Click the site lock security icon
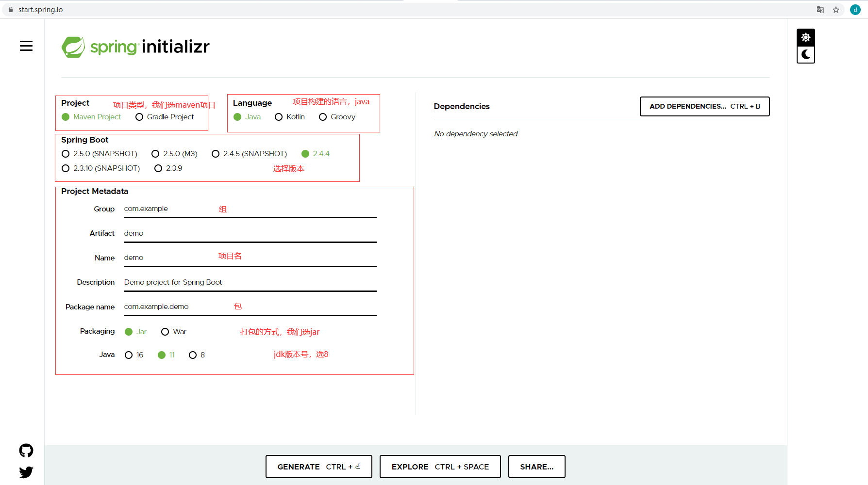Viewport: 868px width, 485px height. pyautogui.click(x=11, y=10)
